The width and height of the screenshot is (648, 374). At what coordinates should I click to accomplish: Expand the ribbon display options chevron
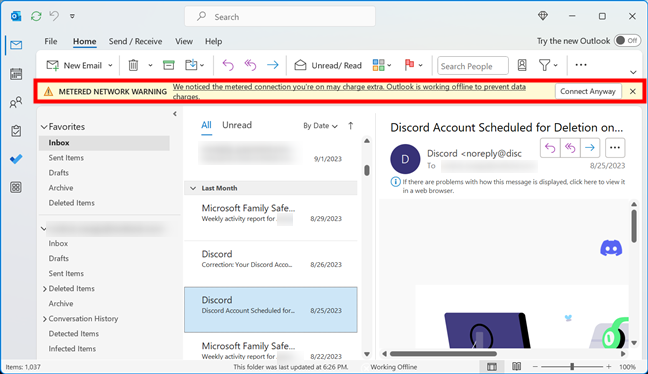(x=633, y=72)
